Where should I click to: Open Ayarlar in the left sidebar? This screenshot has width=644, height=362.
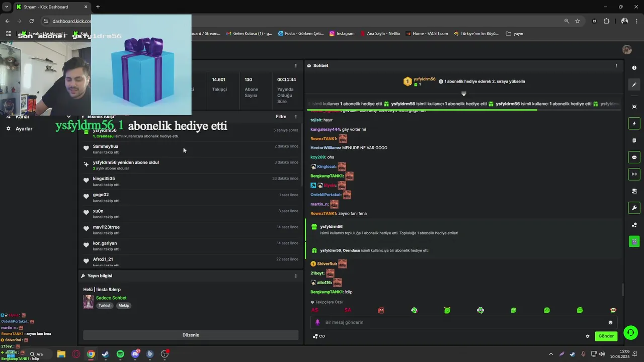(x=24, y=129)
